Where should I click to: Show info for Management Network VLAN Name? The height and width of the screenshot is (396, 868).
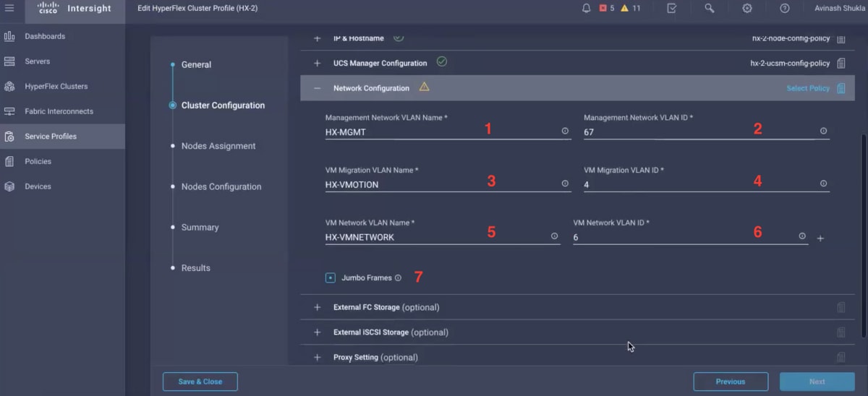[x=565, y=132]
